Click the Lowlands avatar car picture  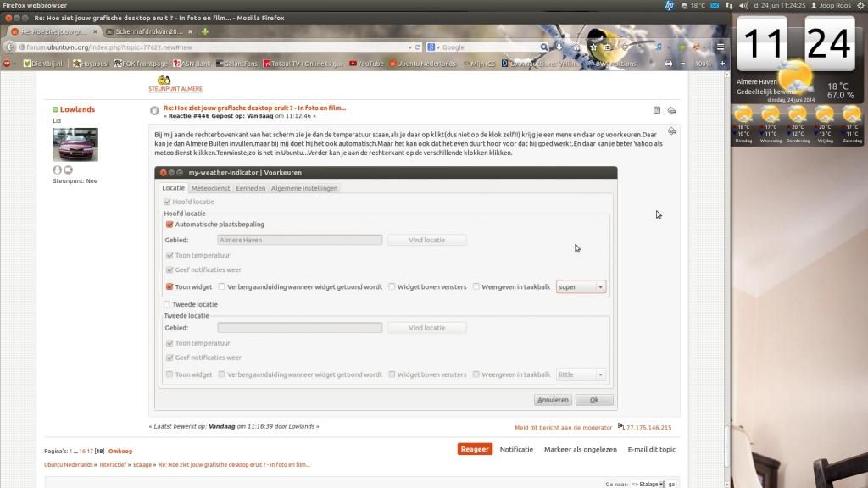pyautogui.click(x=75, y=144)
